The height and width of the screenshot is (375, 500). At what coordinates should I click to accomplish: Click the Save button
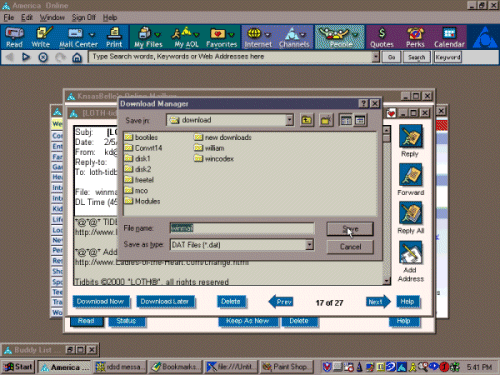pos(350,229)
